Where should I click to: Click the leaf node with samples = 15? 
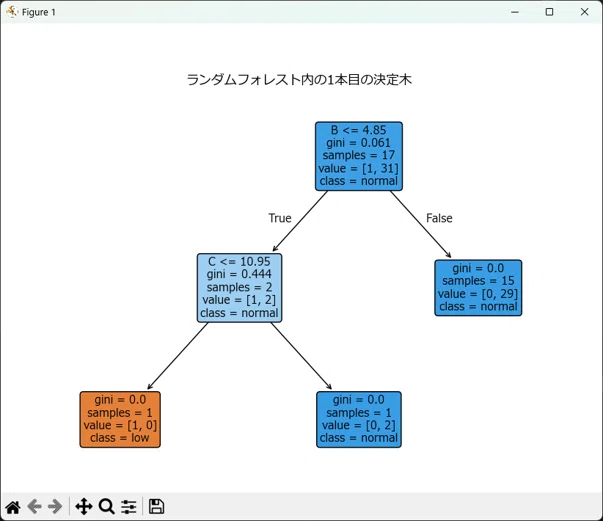pos(478,288)
